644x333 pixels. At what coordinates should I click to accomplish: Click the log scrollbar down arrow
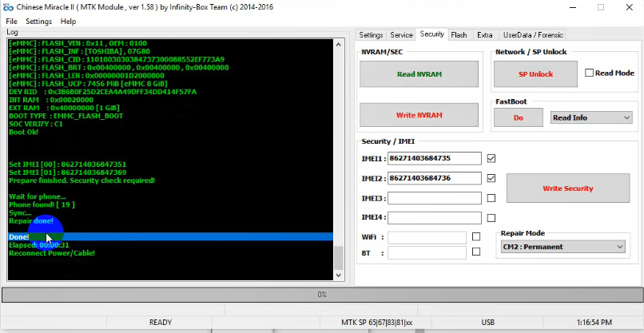point(339,276)
